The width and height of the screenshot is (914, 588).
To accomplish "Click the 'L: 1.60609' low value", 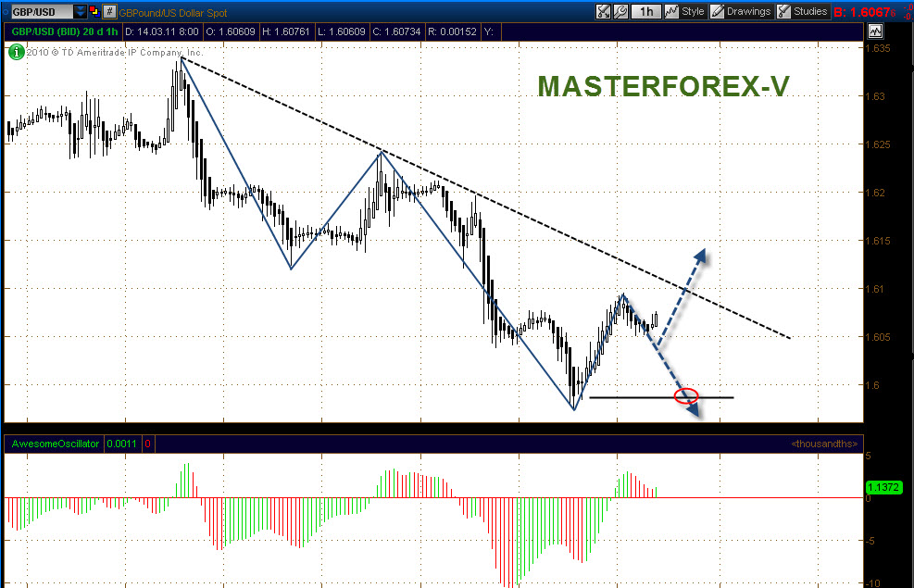I will click(x=341, y=31).
